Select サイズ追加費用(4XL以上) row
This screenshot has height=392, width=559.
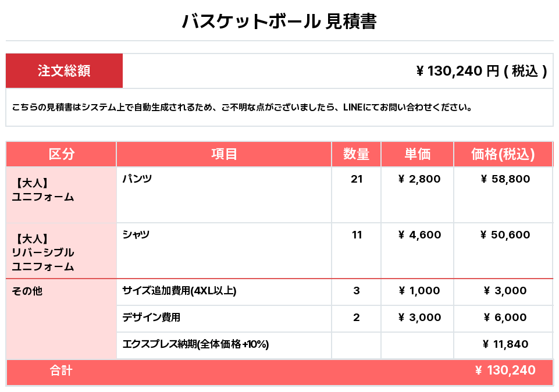click(x=334, y=292)
